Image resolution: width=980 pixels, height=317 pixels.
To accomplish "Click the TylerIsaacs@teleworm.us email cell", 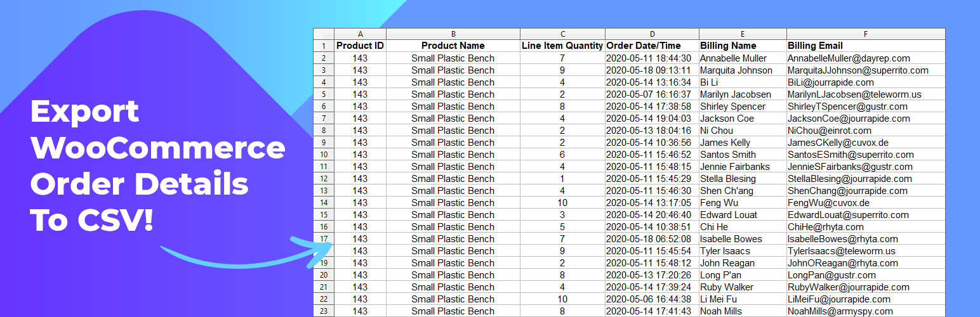I will (x=841, y=251).
